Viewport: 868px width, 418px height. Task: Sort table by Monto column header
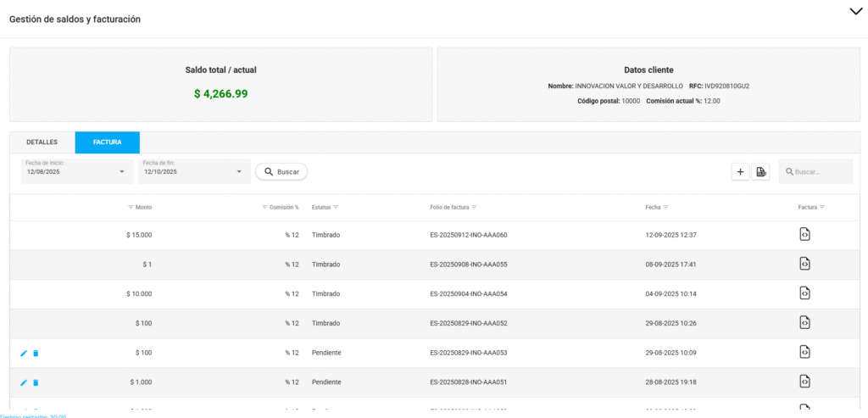click(x=142, y=208)
